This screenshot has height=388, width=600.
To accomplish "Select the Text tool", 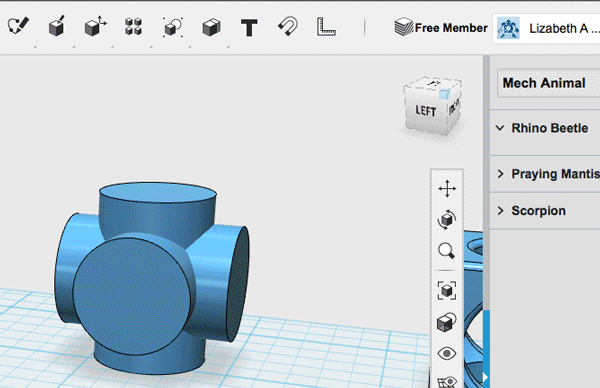I will click(x=249, y=28).
